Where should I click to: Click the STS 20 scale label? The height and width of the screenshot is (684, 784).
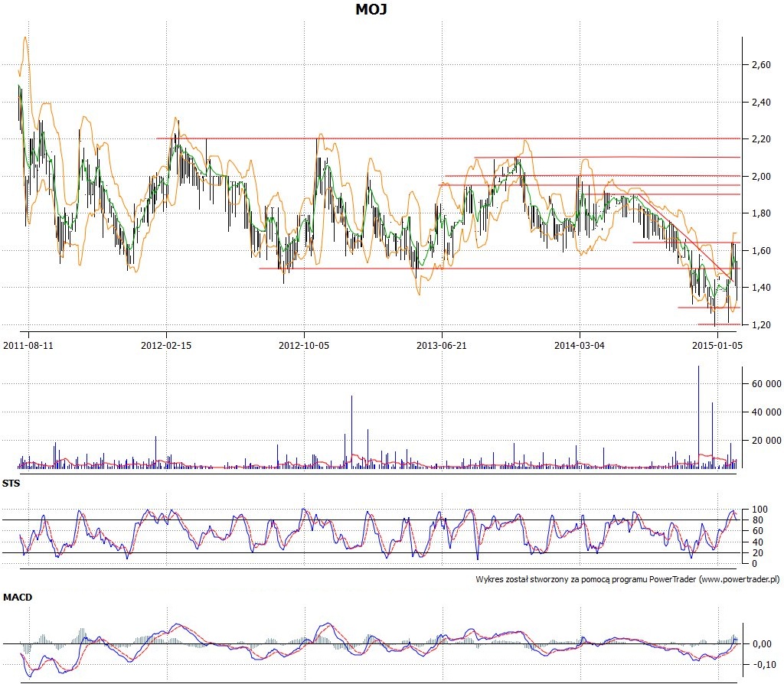757,553
